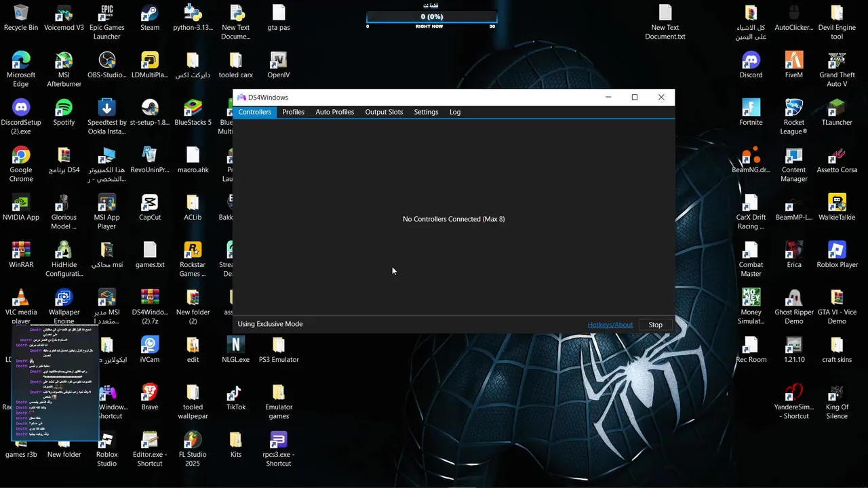This screenshot has width=868, height=488.
Task: Select the Assetto Corsa desktop icon
Action: pyautogui.click(x=837, y=161)
